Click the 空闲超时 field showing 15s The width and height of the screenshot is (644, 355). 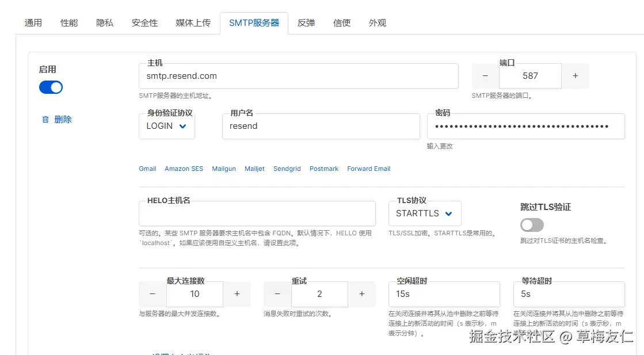(444, 294)
